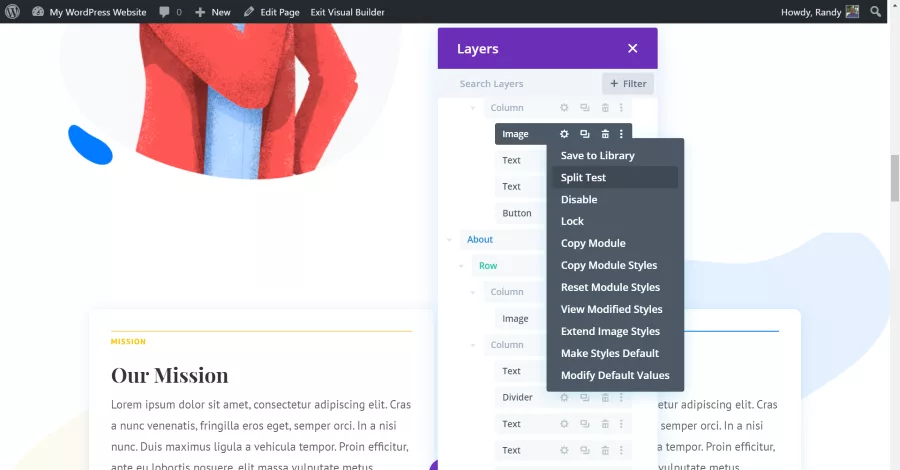
Task: Delete the Text layer directly below Divider
Action: pos(605,424)
